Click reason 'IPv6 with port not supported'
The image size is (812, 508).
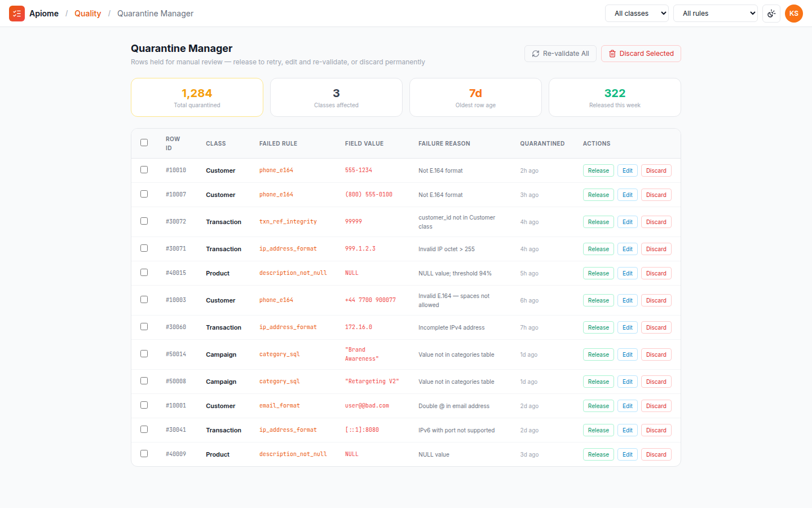pos(457,430)
